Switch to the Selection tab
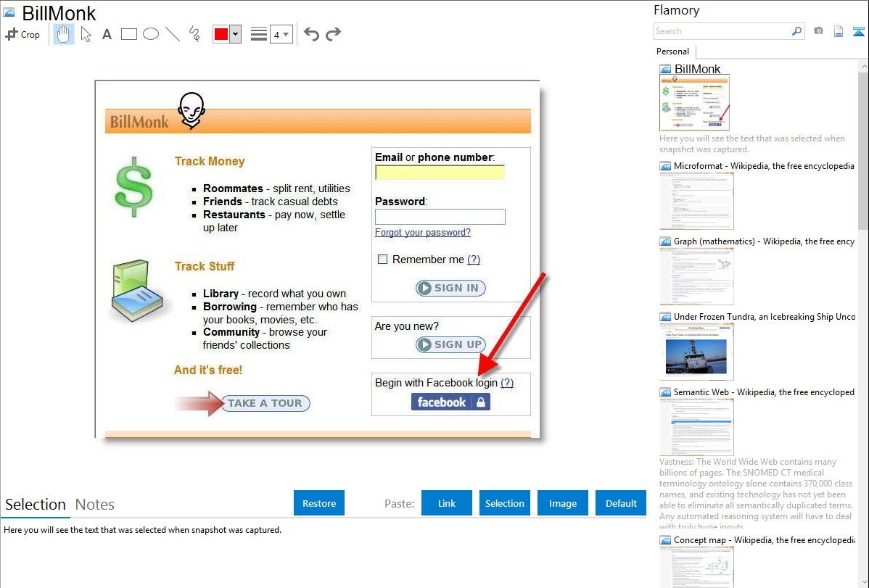The width and height of the screenshot is (869, 588). (x=36, y=505)
